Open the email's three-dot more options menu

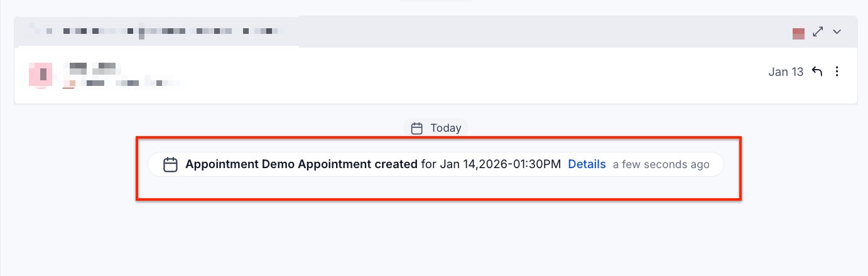click(837, 72)
